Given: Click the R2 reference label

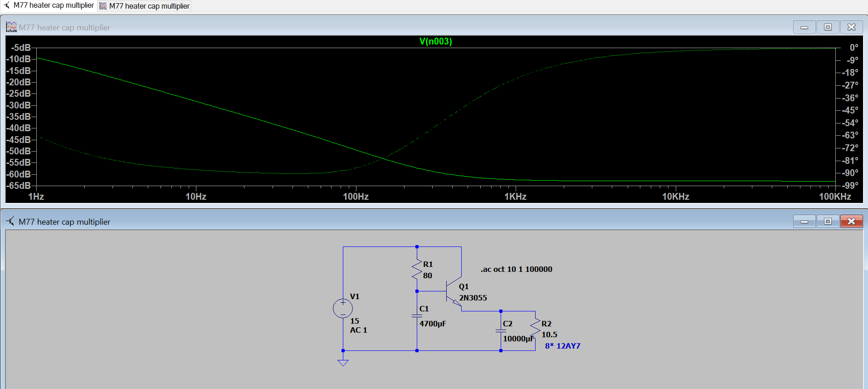Looking at the screenshot, I should 546,324.
